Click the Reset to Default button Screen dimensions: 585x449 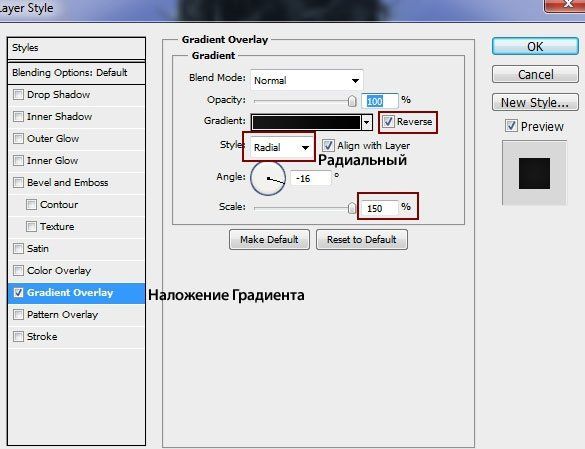pyautogui.click(x=362, y=239)
